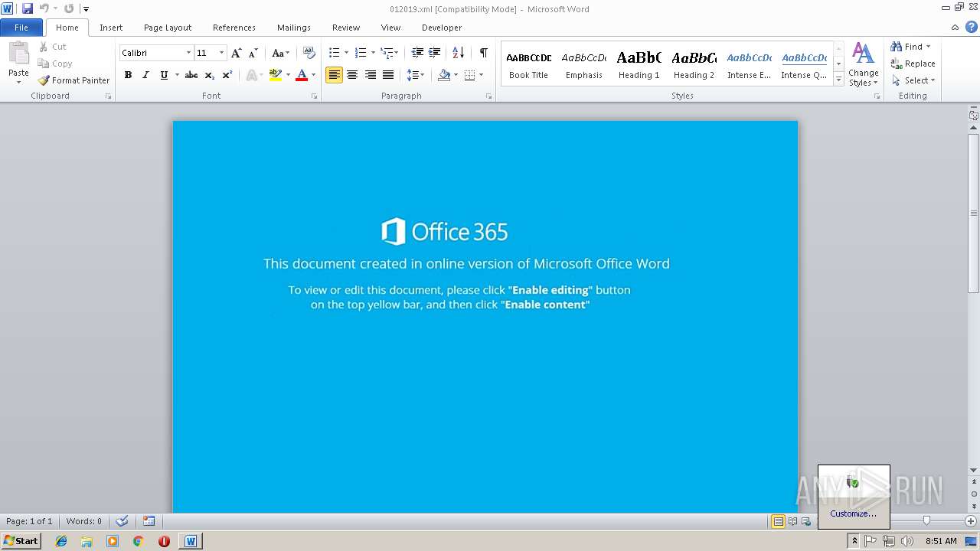Click the Save icon in quick access toolbar
This screenshot has width=980, height=551.
coord(28,8)
